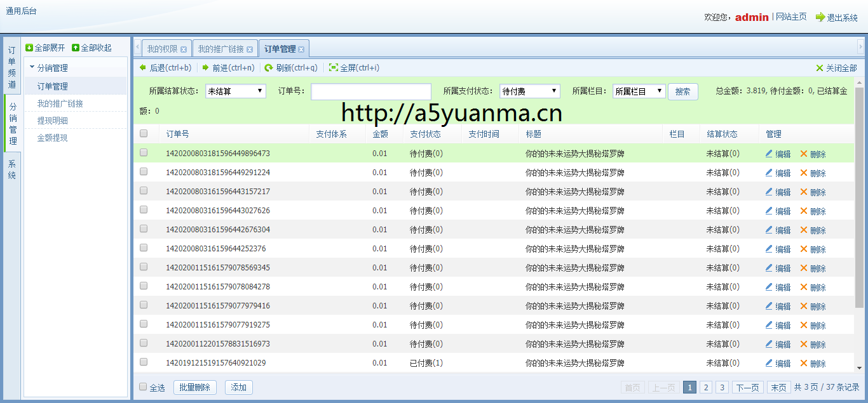
Task: Click edit pencil for order 142020080318159644989​6473
Action: (x=769, y=153)
